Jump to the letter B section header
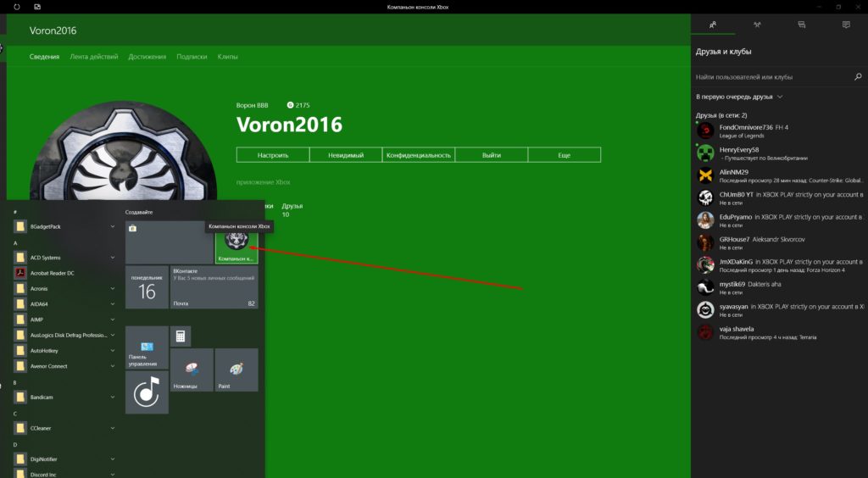The width and height of the screenshot is (868, 478). pyautogui.click(x=15, y=382)
